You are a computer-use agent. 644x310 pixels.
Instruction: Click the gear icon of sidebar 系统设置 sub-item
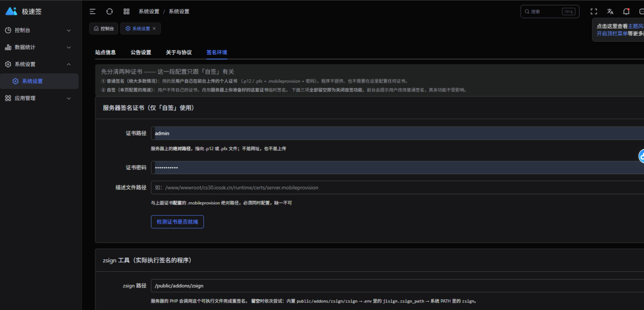(x=15, y=81)
